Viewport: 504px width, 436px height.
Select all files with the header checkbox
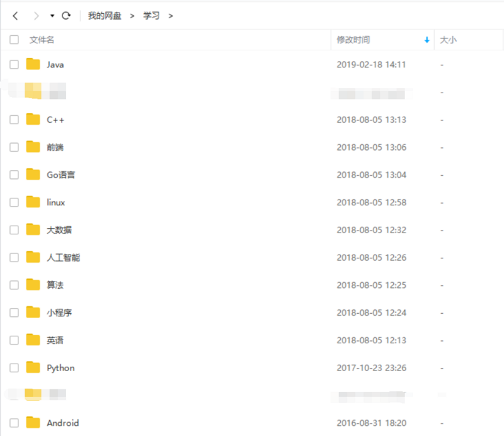tap(13, 39)
